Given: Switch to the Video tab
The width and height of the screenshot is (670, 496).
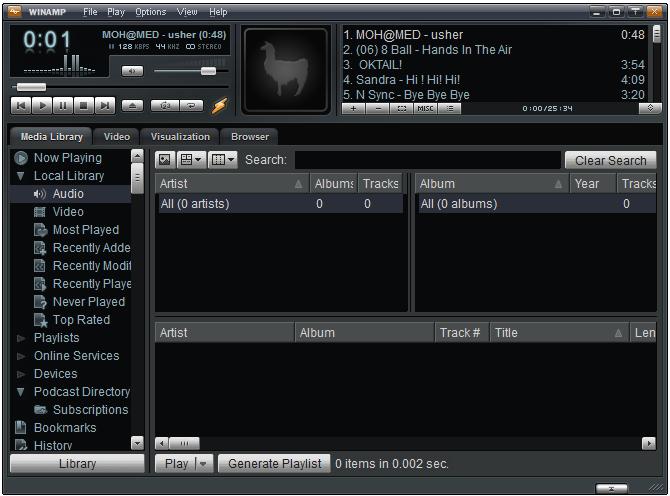Looking at the screenshot, I should tap(117, 137).
